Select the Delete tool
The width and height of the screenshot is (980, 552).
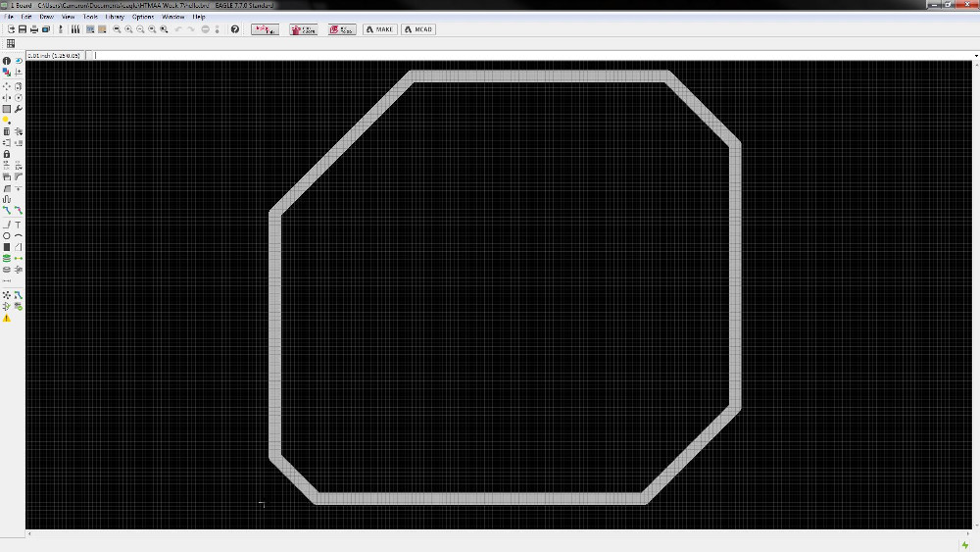coord(7,132)
